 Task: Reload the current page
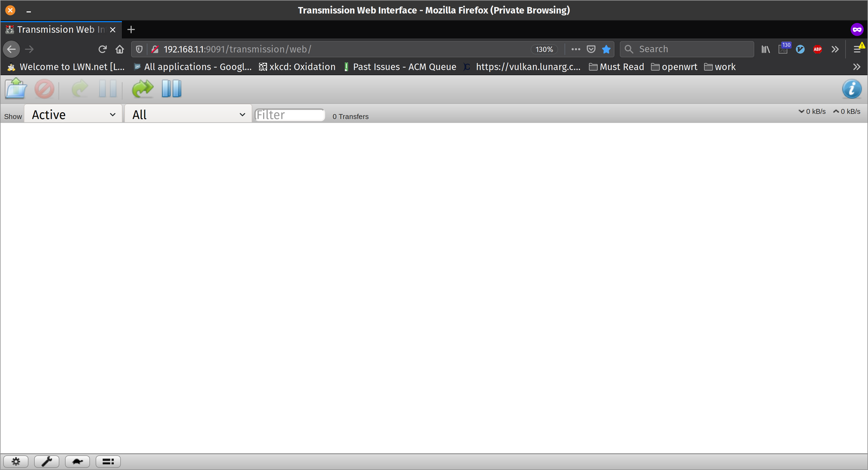[102, 49]
